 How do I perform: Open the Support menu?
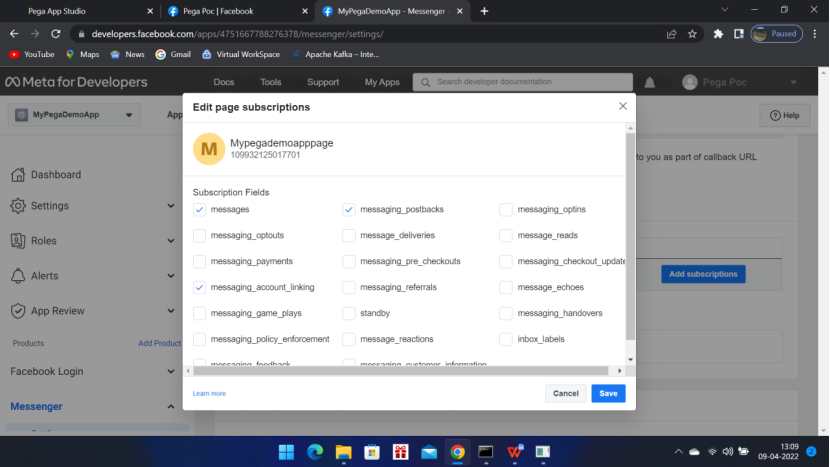[323, 82]
